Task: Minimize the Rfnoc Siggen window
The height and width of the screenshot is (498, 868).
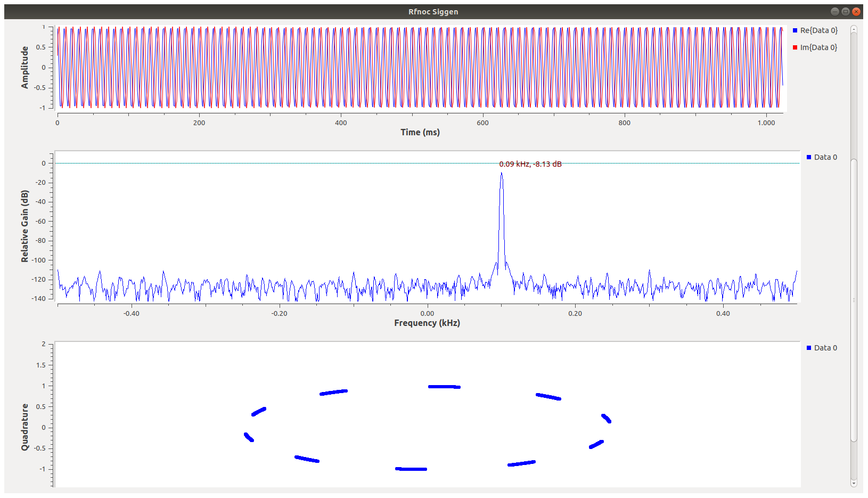Action: point(835,12)
